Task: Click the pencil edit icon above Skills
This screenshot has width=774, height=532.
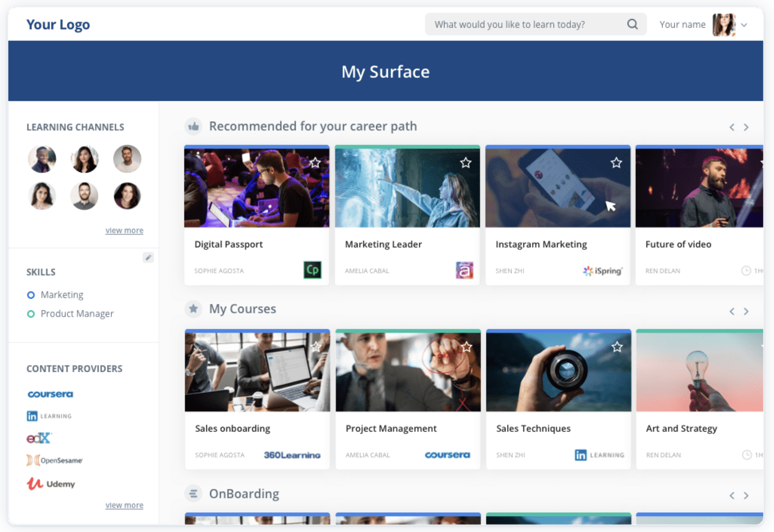Action: (x=148, y=258)
